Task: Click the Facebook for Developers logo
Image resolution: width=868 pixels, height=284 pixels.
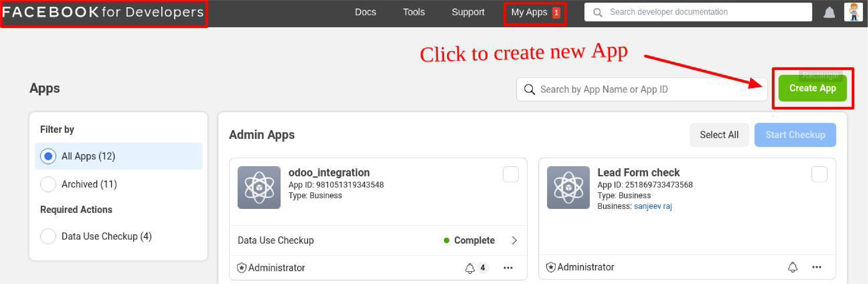Action: pos(103,12)
